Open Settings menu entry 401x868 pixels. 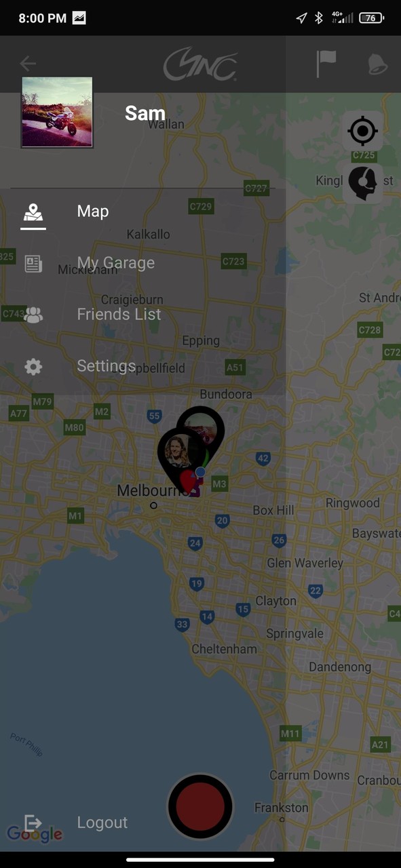click(x=107, y=366)
